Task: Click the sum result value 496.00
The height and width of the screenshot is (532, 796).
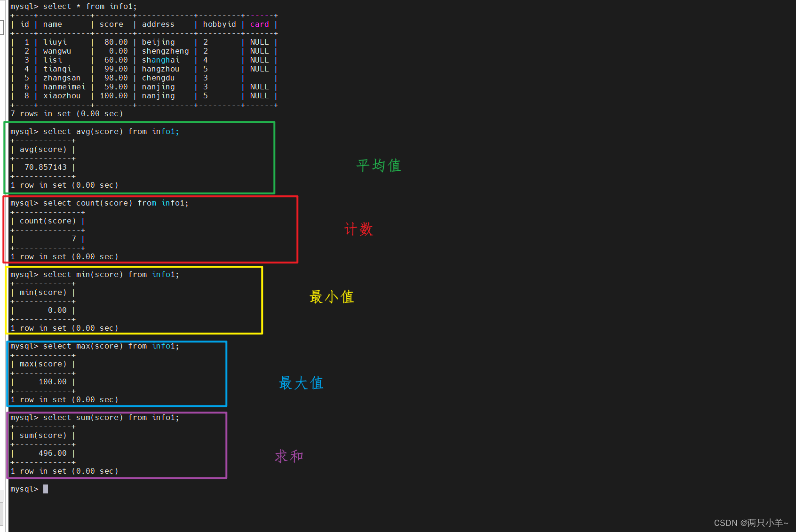Action: pos(52,453)
